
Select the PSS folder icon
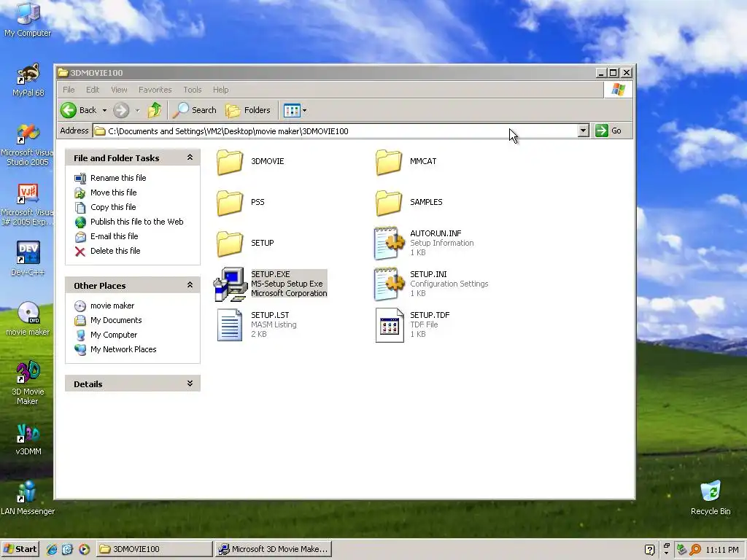pos(230,203)
